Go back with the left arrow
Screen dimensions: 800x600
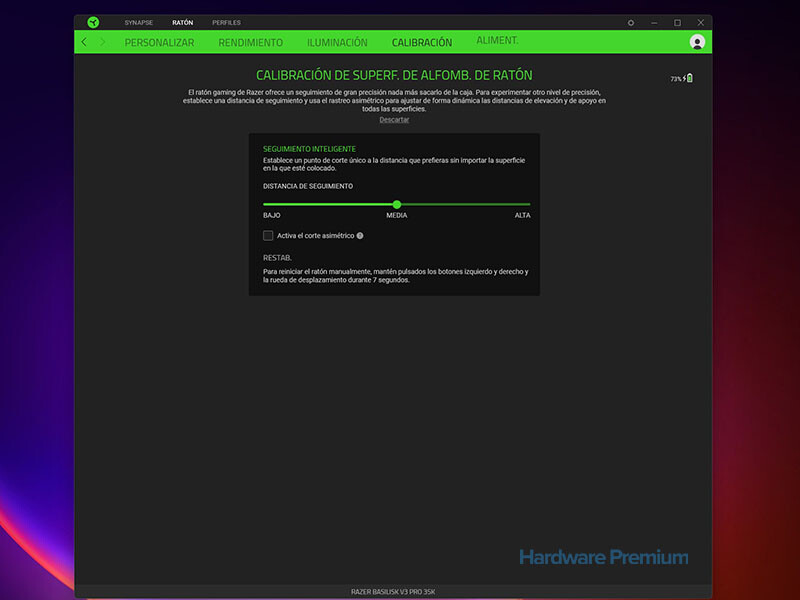point(84,42)
